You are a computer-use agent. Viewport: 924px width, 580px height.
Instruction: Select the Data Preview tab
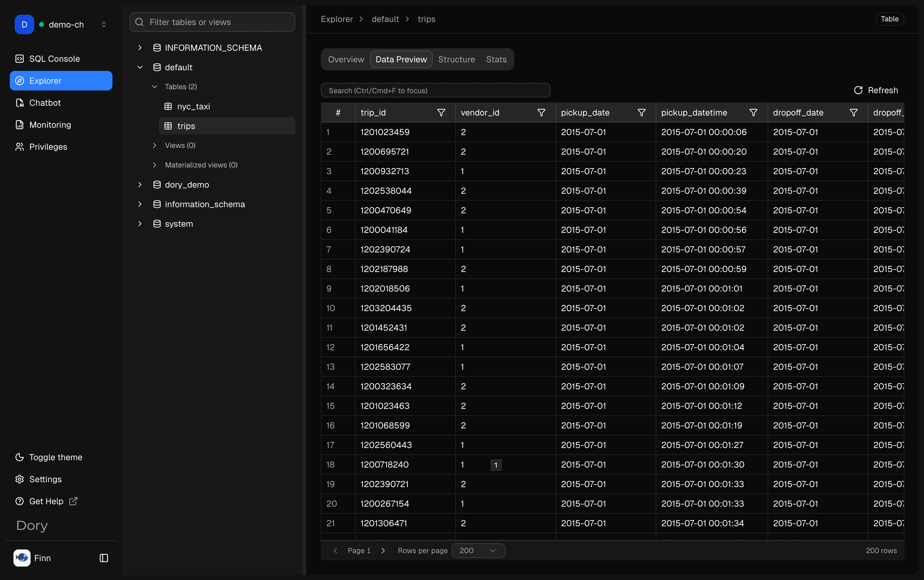coord(401,60)
